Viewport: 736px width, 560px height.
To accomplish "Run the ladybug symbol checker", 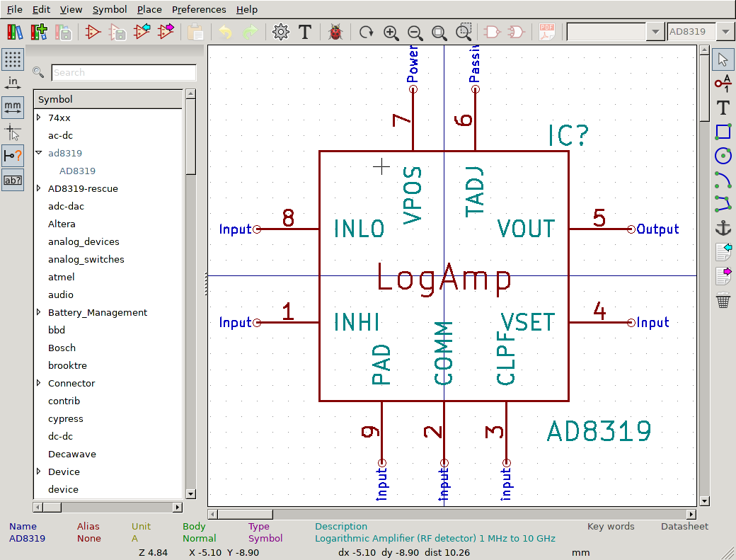I will click(335, 32).
